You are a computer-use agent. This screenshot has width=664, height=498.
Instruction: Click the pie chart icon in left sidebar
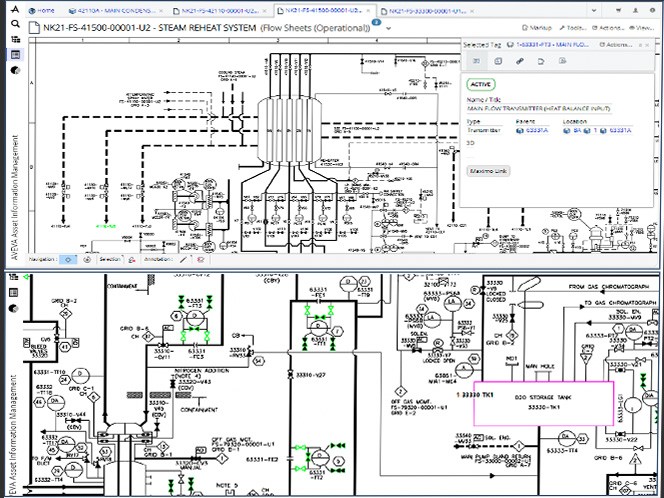[15, 72]
